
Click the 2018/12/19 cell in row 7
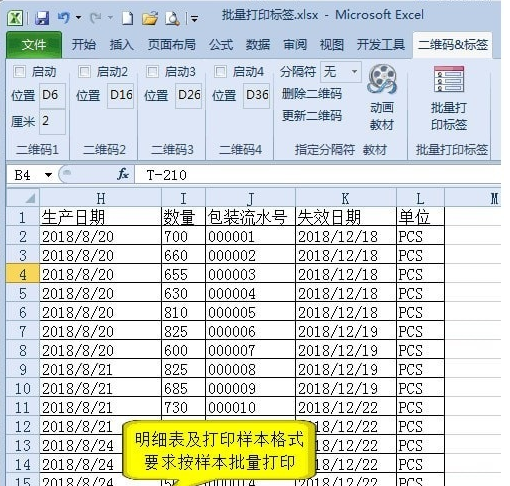[x=346, y=331]
